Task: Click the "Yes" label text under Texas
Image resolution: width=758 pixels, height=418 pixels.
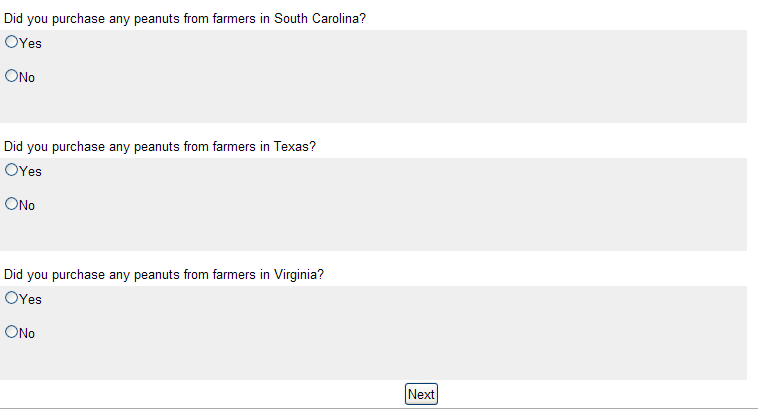Action: pyautogui.click(x=30, y=172)
